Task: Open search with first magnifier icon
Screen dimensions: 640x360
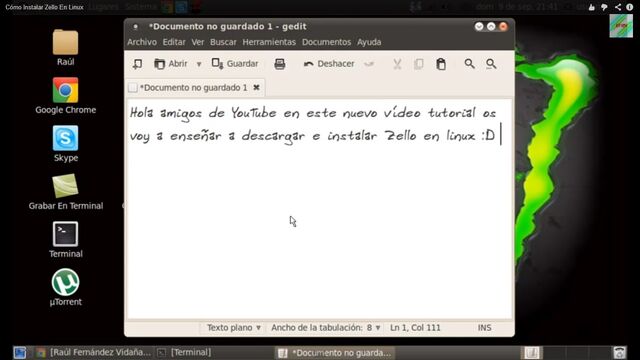Action: [x=469, y=64]
